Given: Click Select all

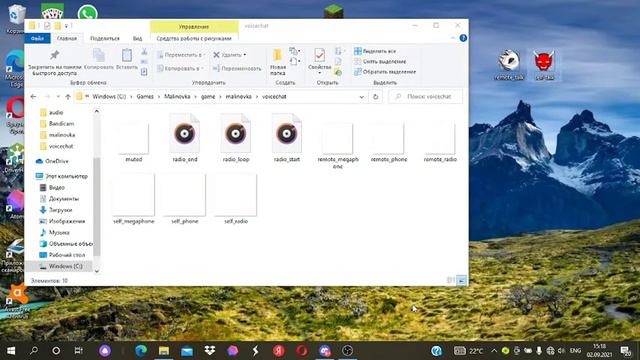Looking at the screenshot, I should tap(375, 51).
